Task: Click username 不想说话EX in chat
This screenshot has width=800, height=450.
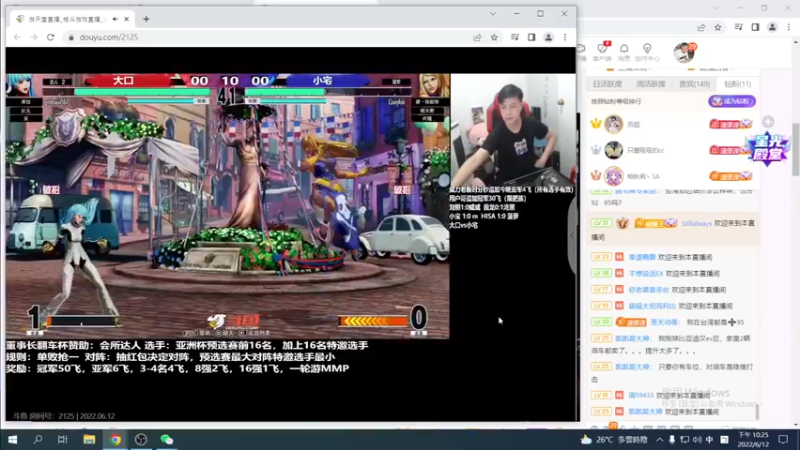Action: pos(645,273)
